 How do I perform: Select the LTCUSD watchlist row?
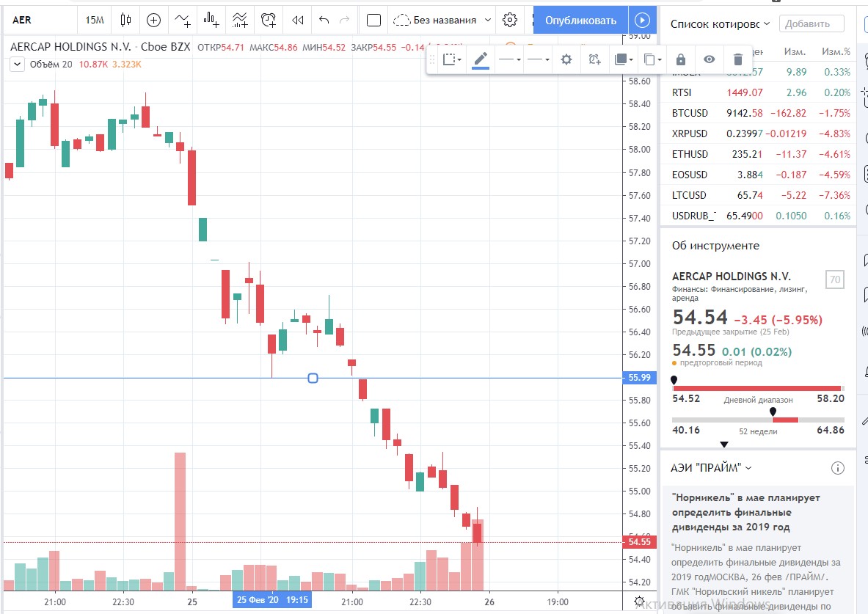pos(759,195)
